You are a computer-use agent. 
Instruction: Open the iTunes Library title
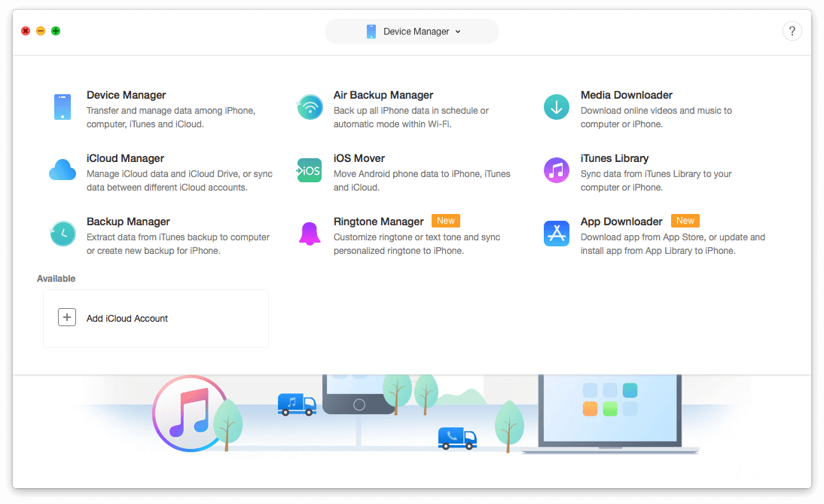(x=615, y=158)
